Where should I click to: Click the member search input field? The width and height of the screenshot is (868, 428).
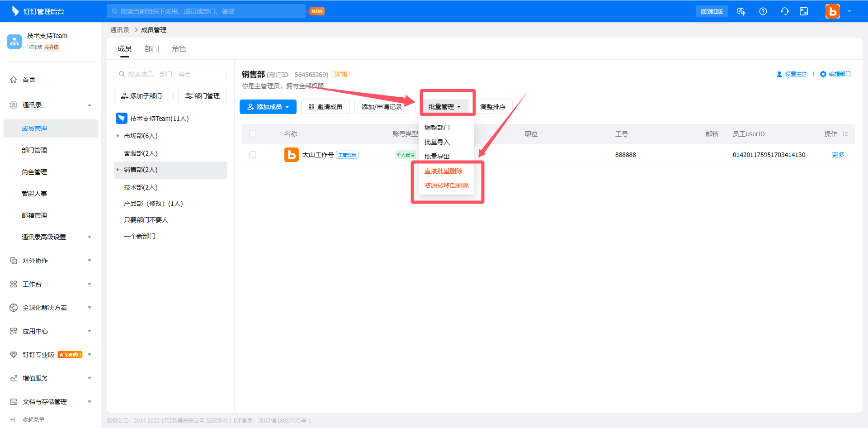coord(170,74)
